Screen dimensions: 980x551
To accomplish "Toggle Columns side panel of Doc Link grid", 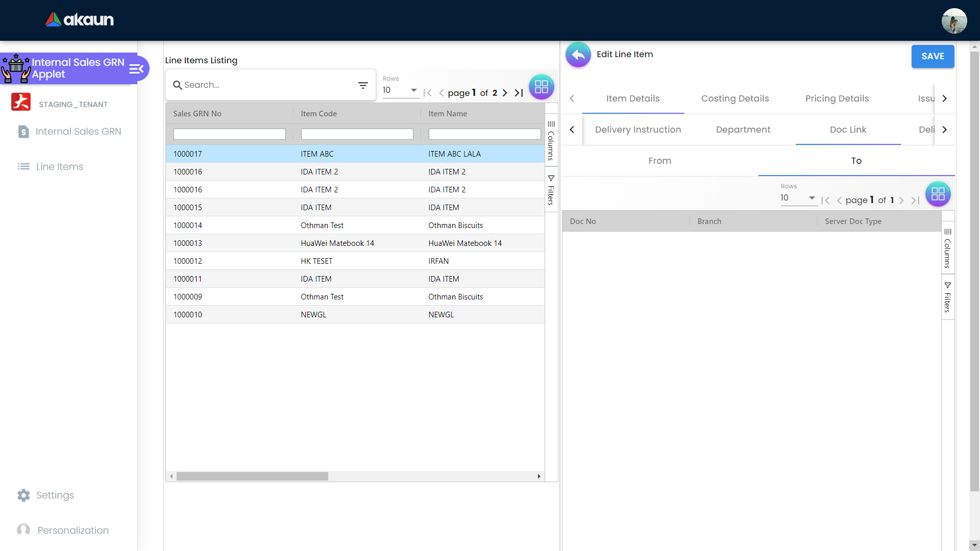I will [947, 248].
